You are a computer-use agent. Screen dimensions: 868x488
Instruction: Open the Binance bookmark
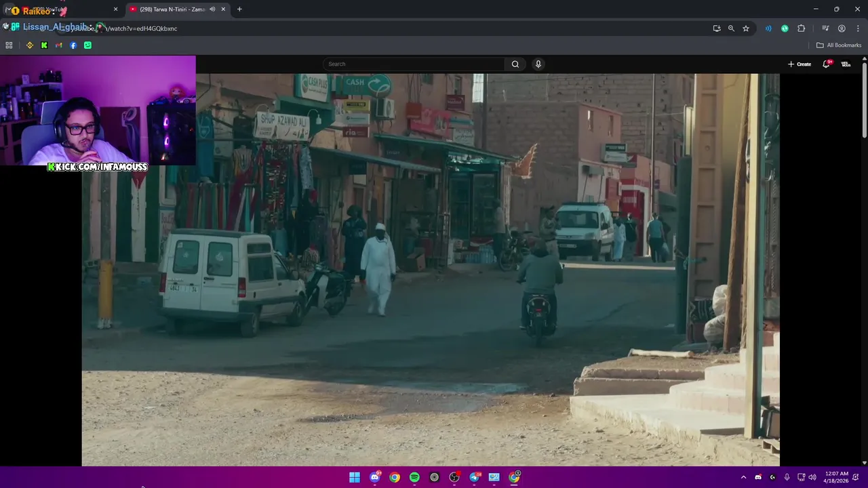coord(30,45)
